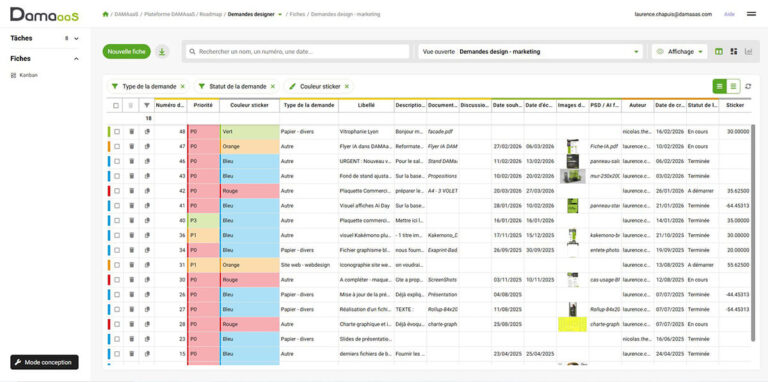The height and width of the screenshot is (382, 768).
Task: Tick the checkbox for row 42
Action: (x=117, y=191)
